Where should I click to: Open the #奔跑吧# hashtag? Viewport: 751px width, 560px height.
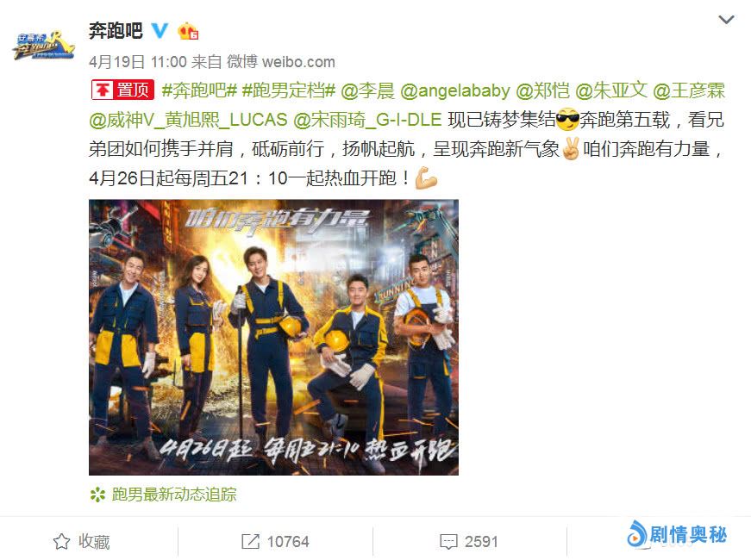(199, 90)
